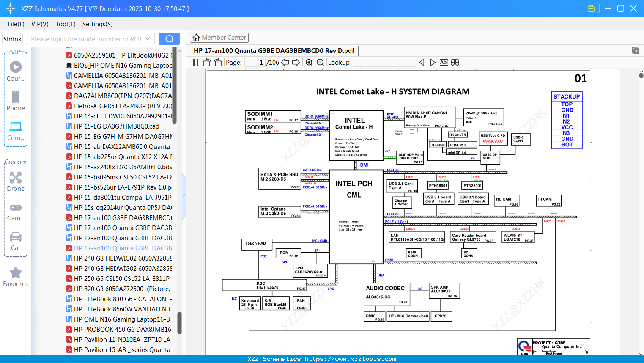Click the model number search field
Image resolution: width=644 pixels, height=363 pixels.
86,39
